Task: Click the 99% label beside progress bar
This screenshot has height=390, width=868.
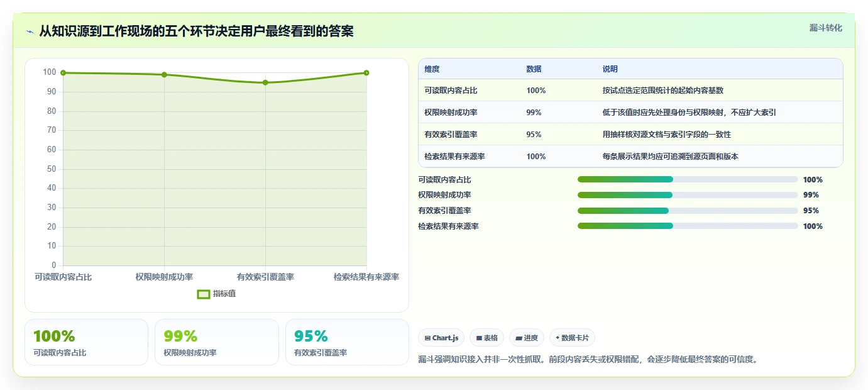Action: (811, 195)
